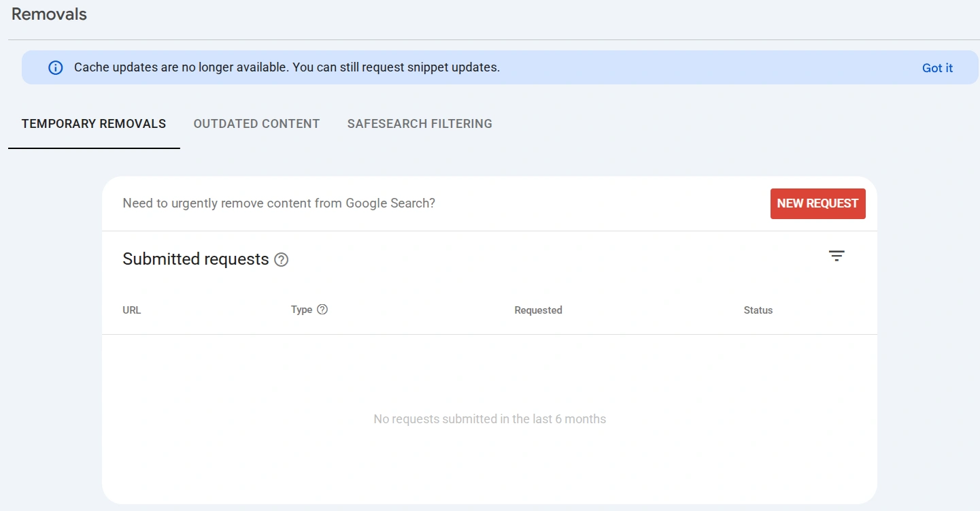
Task: Click the Type column header
Action: (301, 310)
